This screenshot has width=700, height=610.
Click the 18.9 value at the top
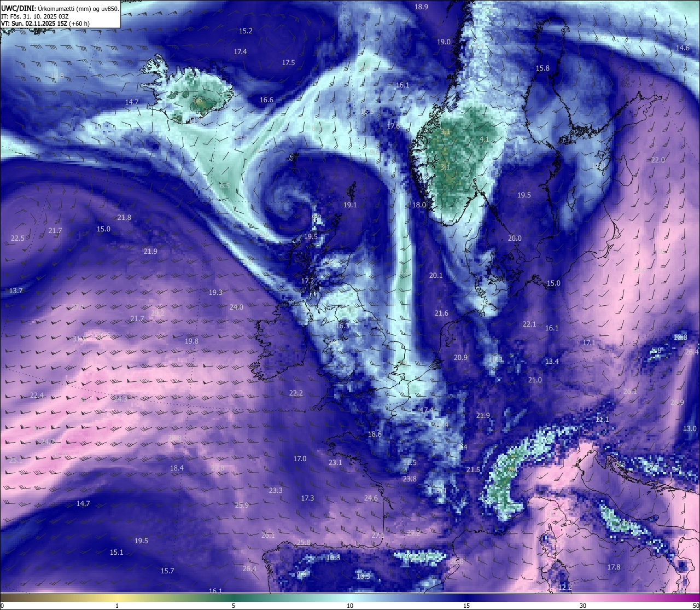coord(422,7)
